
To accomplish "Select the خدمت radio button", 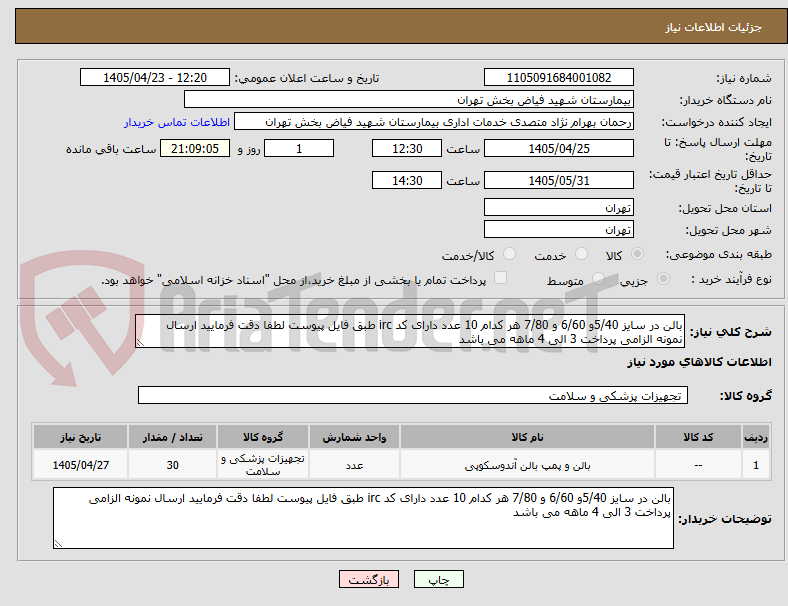I will point(581,254).
